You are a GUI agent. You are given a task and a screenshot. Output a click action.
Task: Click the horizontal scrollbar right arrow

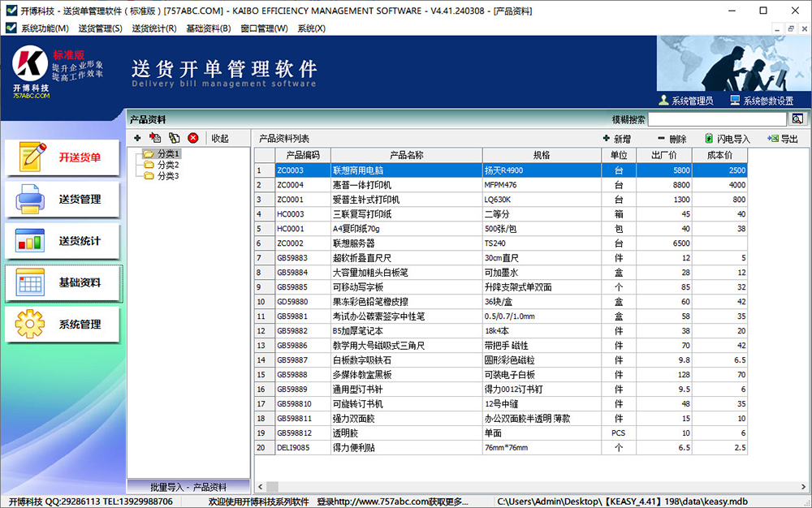(x=803, y=487)
